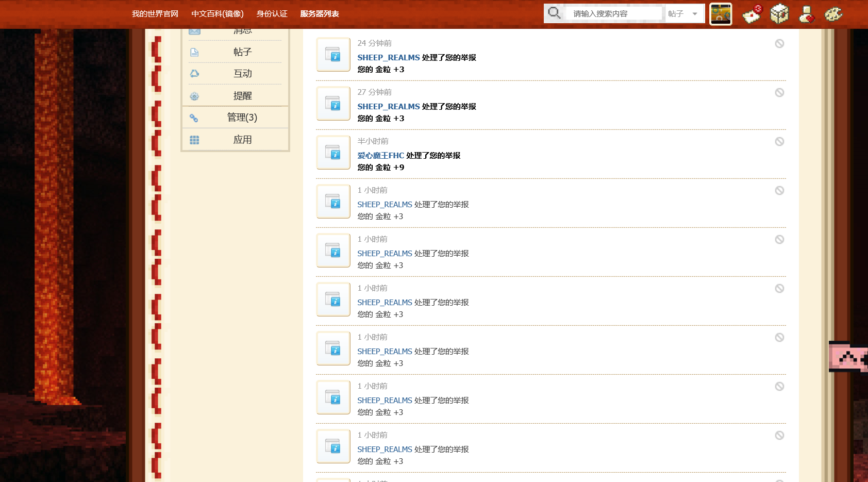This screenshot has width=868, height=482.
Task: Open 身份认证 in the top navigation
Action: pos(272,14)
